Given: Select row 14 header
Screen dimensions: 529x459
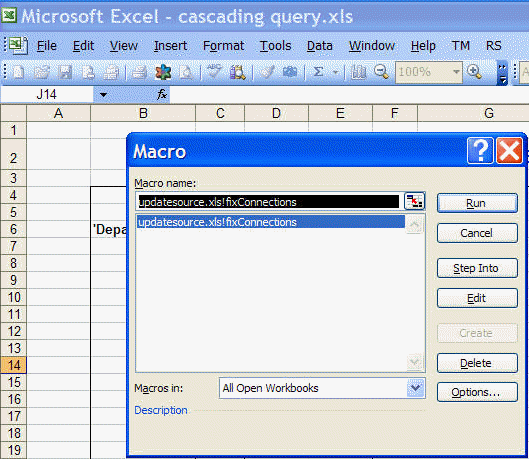Looking at the screenshot, I should coord(13,365).
